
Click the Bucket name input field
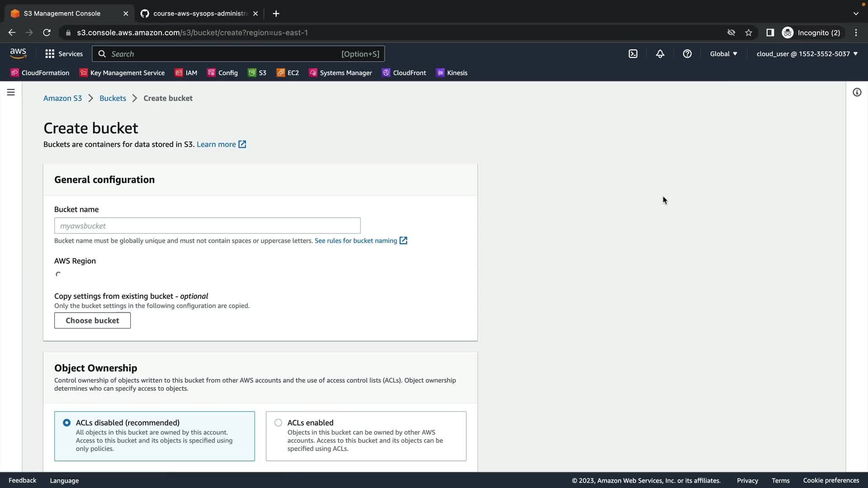click(x=207, y=225)
